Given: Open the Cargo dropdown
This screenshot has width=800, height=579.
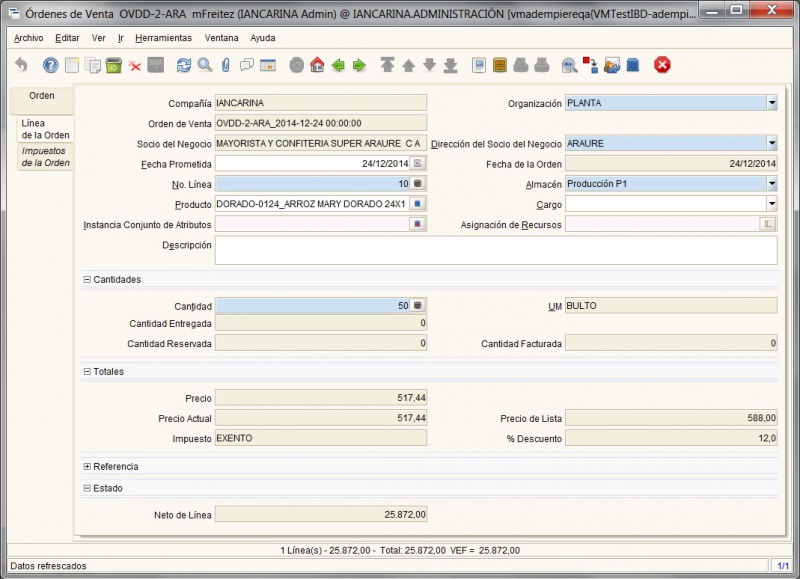Looking at the screenshot, I should click(771, 204).
